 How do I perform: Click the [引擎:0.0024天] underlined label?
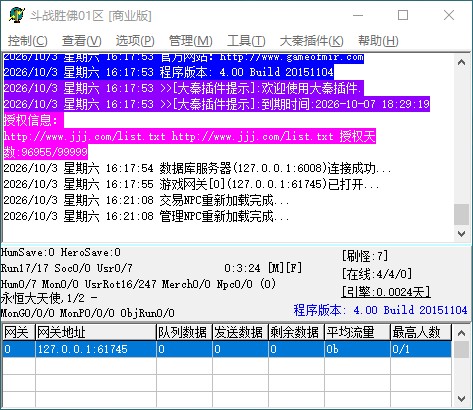tap(386, 292)
